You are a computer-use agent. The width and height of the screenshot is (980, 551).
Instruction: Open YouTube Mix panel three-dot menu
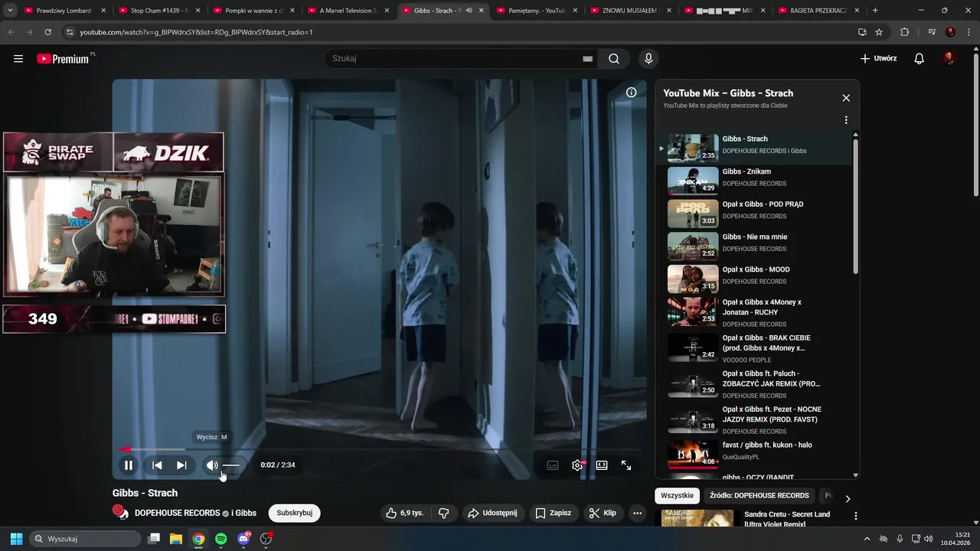(846, 120)
